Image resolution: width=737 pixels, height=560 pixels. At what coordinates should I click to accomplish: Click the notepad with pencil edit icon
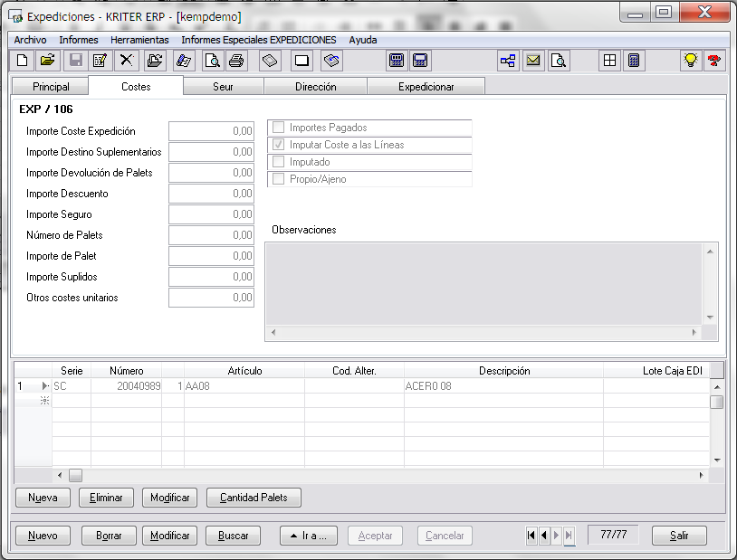pos(100,61)
